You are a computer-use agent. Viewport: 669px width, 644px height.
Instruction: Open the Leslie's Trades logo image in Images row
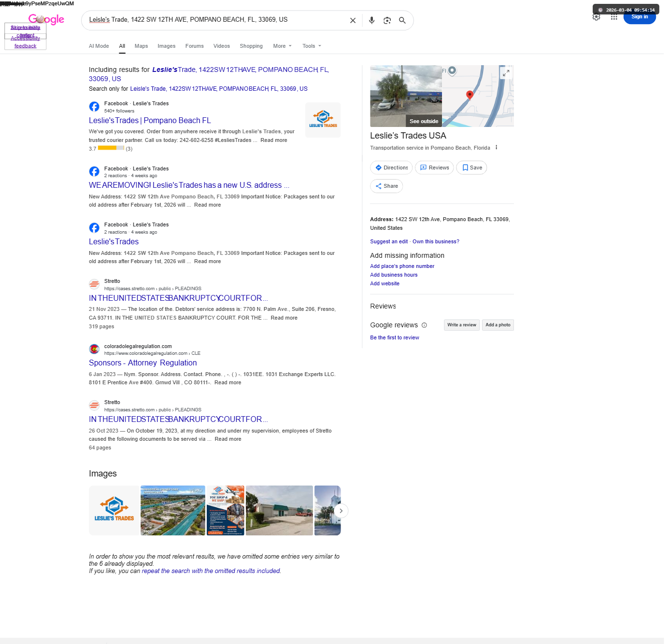pyautogui.click(x=114, y=510)
